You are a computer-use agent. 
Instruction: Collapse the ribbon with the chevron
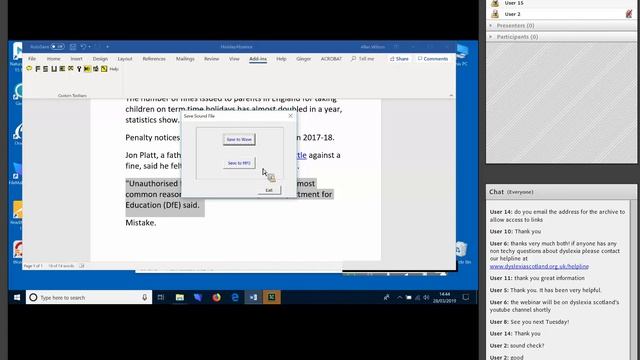[451, 95]
